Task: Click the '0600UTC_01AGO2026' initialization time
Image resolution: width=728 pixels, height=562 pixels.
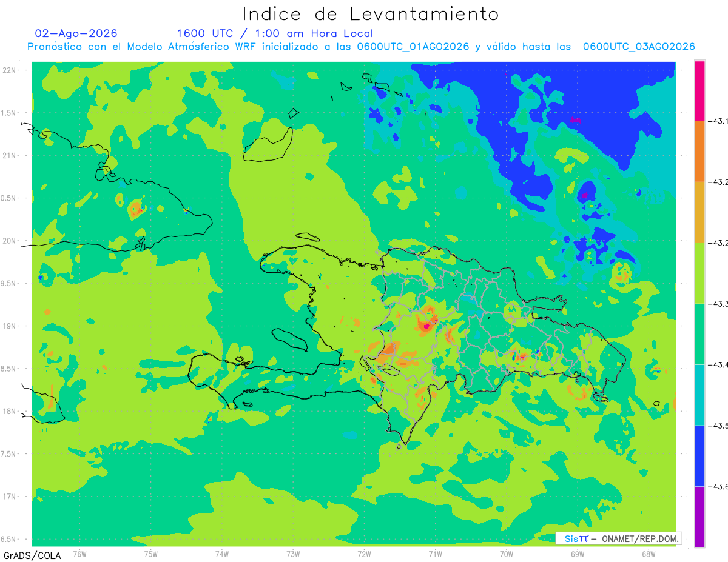Action: (413, 47)
